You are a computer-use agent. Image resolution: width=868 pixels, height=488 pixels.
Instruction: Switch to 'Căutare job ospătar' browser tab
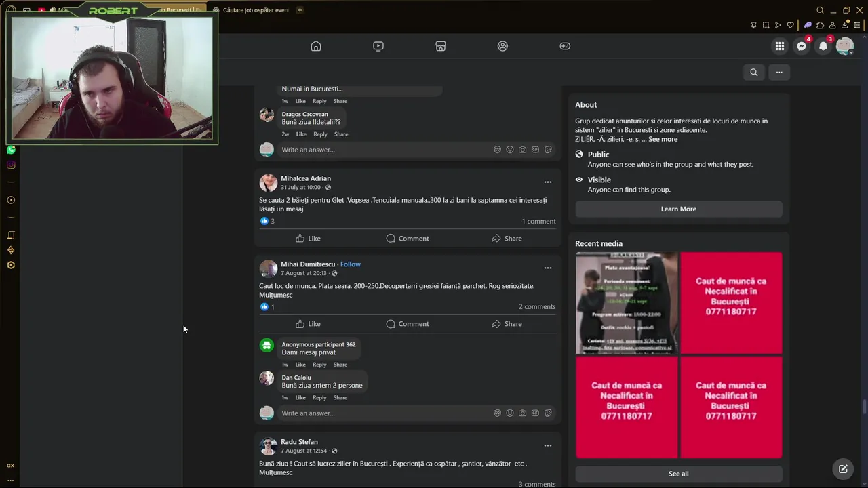252,10
